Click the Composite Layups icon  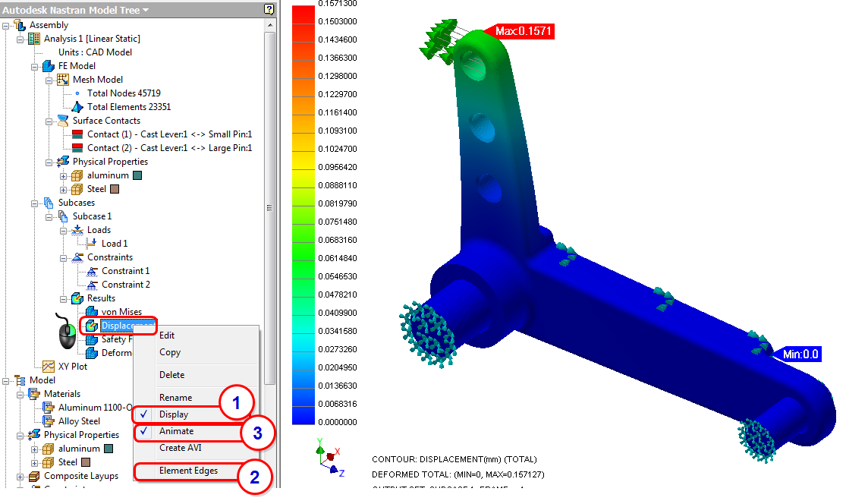34,476
